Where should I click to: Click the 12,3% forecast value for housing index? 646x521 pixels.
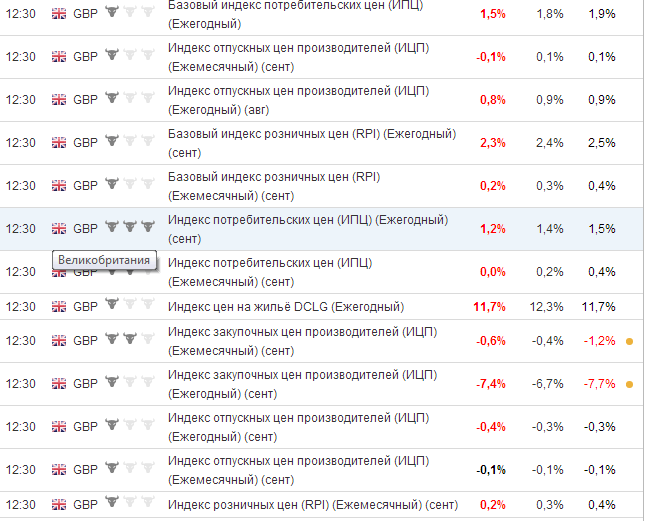coord(546,307)
